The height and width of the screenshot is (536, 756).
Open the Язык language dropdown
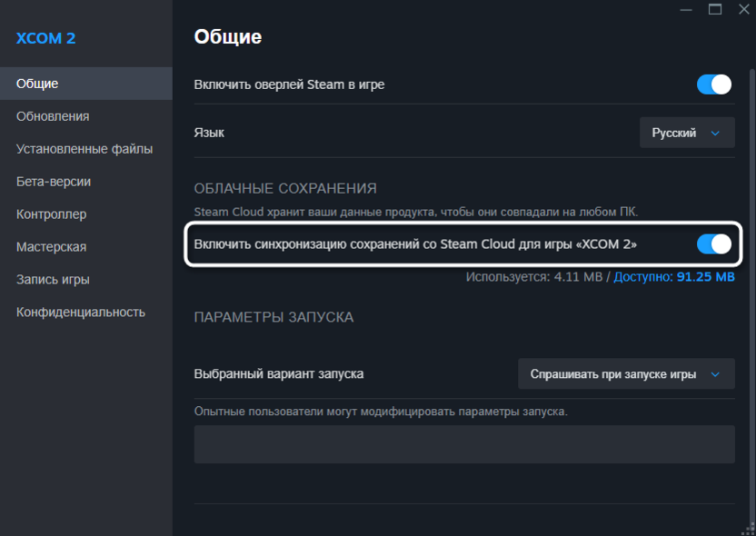(x=687, y=133)
